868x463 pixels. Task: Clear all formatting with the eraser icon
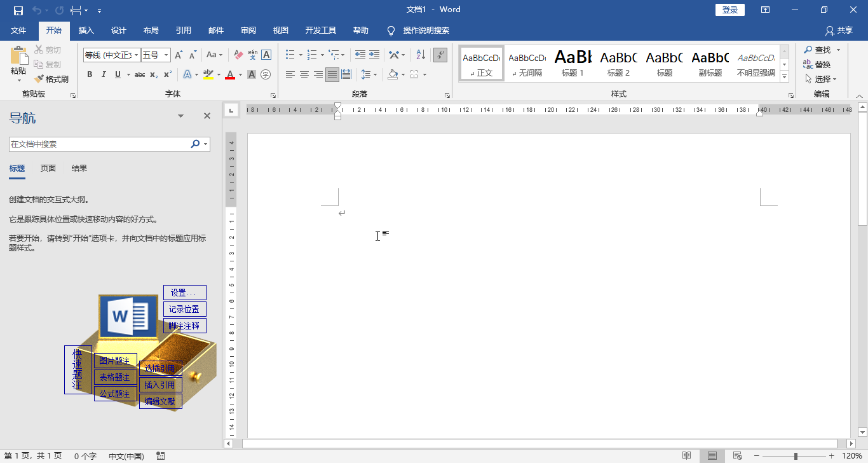[x=238, y=55]
